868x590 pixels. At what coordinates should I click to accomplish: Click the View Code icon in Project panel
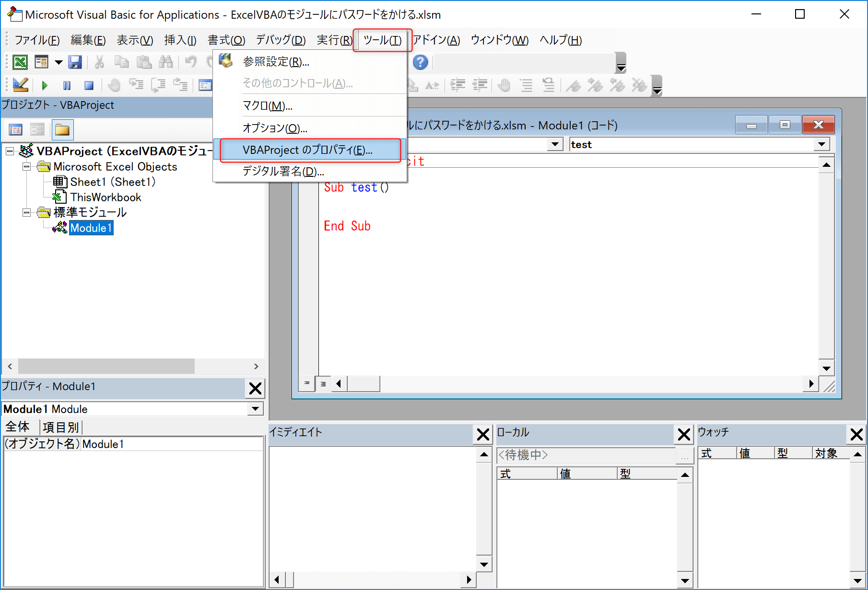click(x=16, y=129)
